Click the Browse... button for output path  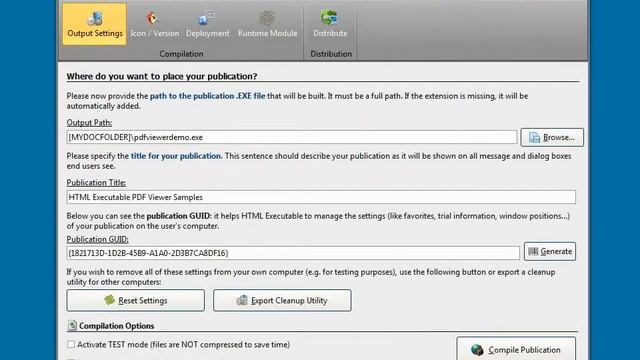click(552, 138)
